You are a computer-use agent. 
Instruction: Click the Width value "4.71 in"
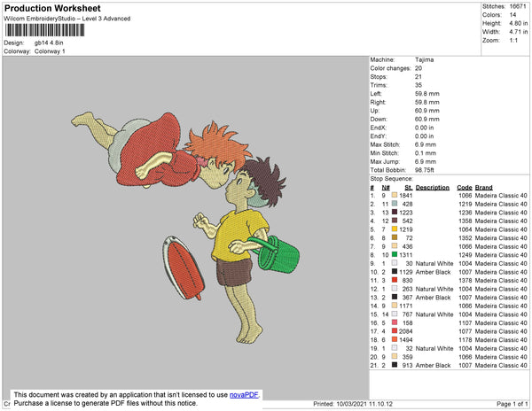pyautogui.click(x=518, y=32)
